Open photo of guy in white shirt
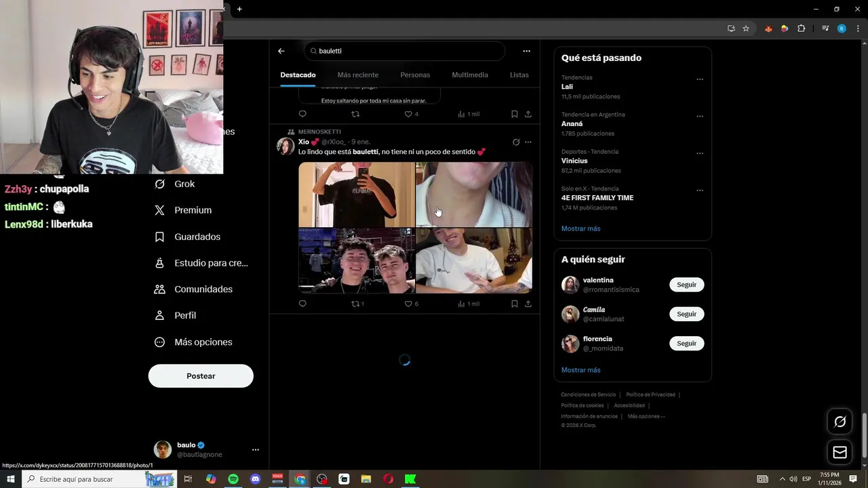The image size is (868, 488). click(x=474, y=260)
